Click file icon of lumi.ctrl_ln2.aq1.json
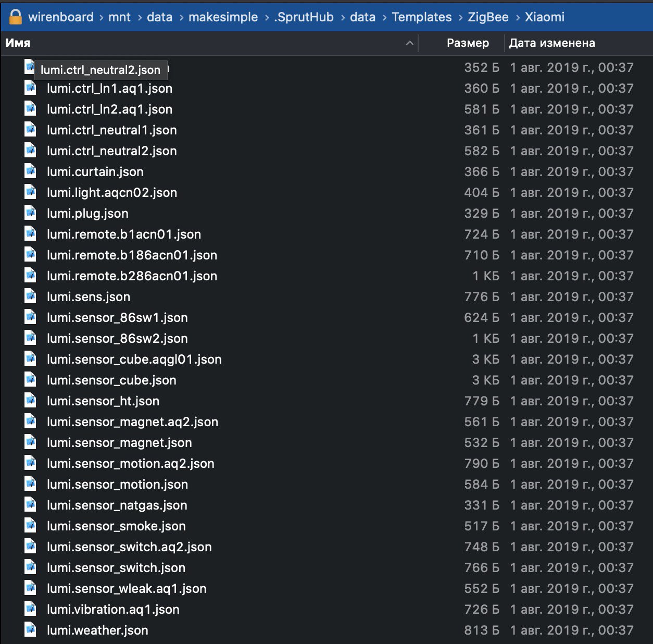The height and width of the screenshot is (644, 653). pos(31,109)
